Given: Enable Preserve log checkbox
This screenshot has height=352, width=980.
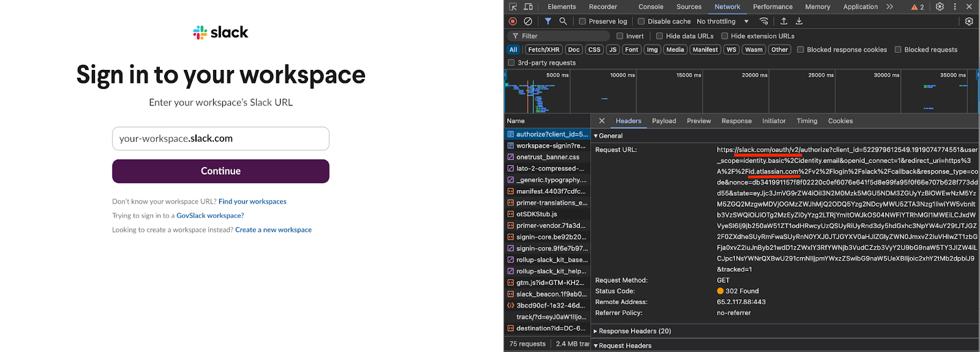Looking at the screenshot, I should tap(582, 21).
